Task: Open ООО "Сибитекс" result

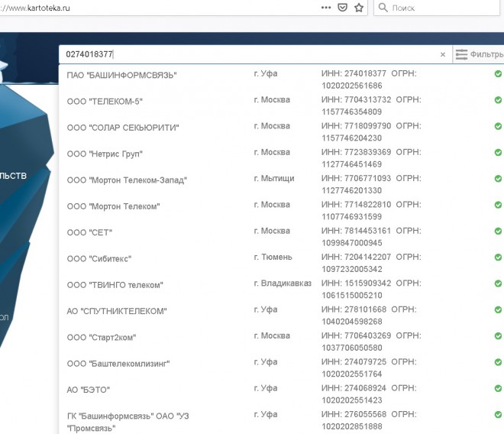Action: pyautogui.click(x=99, y=259)
